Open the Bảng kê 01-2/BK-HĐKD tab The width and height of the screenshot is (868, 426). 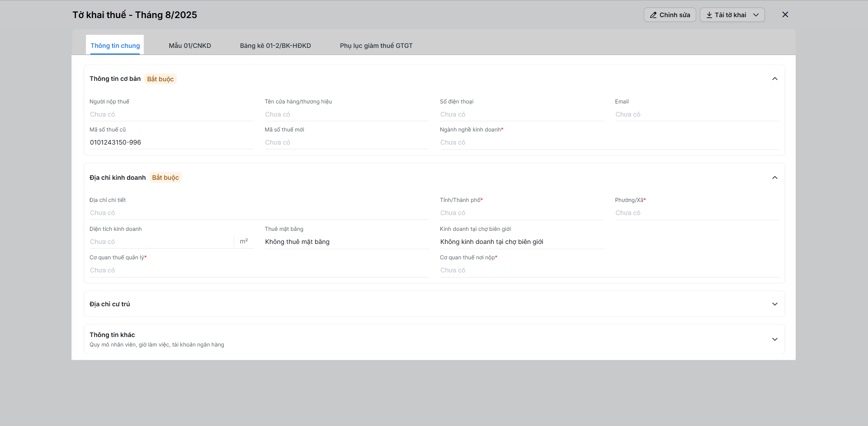pos(275,46)
